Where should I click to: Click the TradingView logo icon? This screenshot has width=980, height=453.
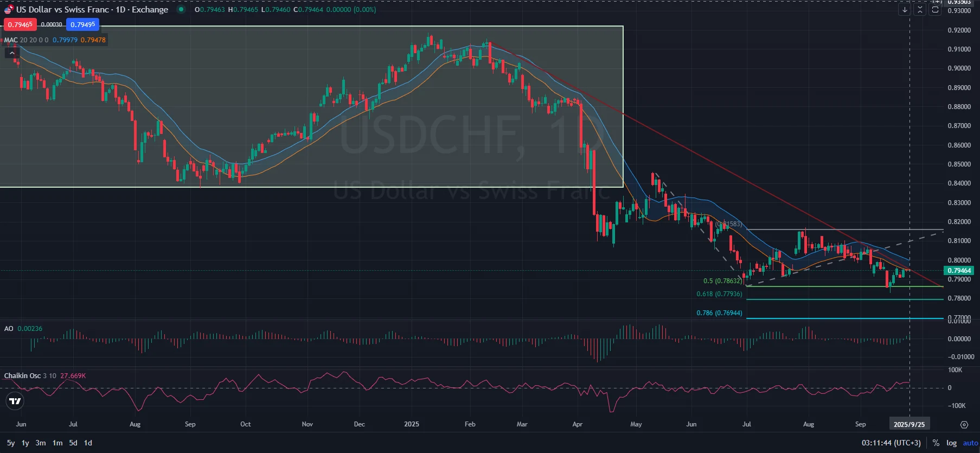15,401
